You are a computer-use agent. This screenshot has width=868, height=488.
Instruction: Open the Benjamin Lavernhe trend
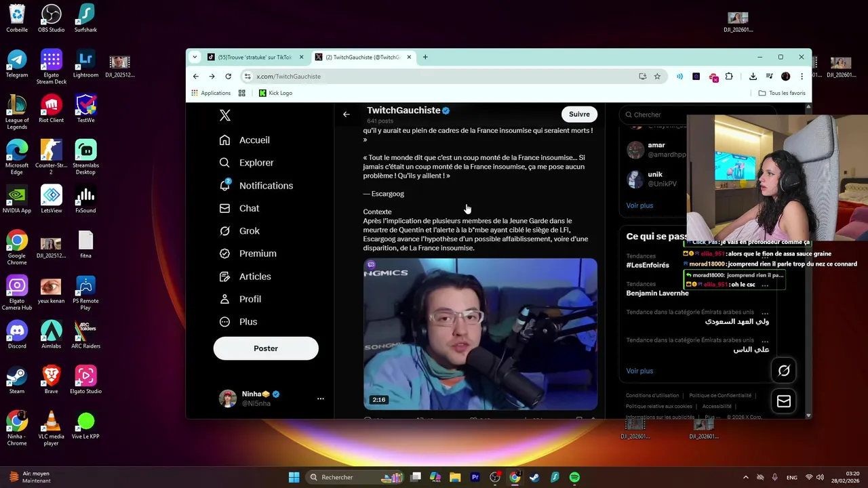657,293
